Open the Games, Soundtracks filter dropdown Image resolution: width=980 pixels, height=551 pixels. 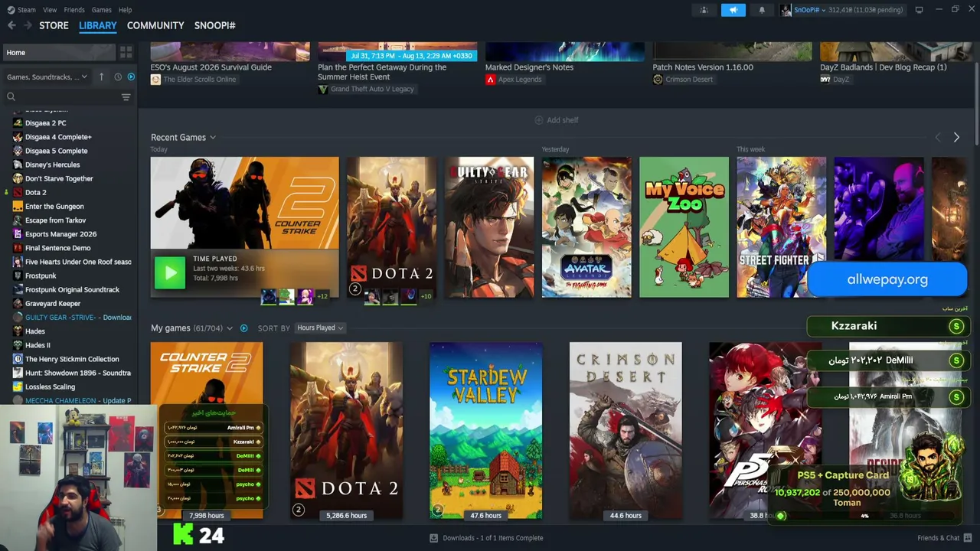point(47,77)
